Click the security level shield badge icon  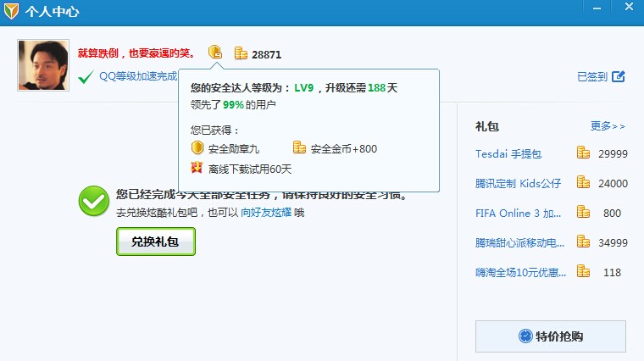coord(215,53)
